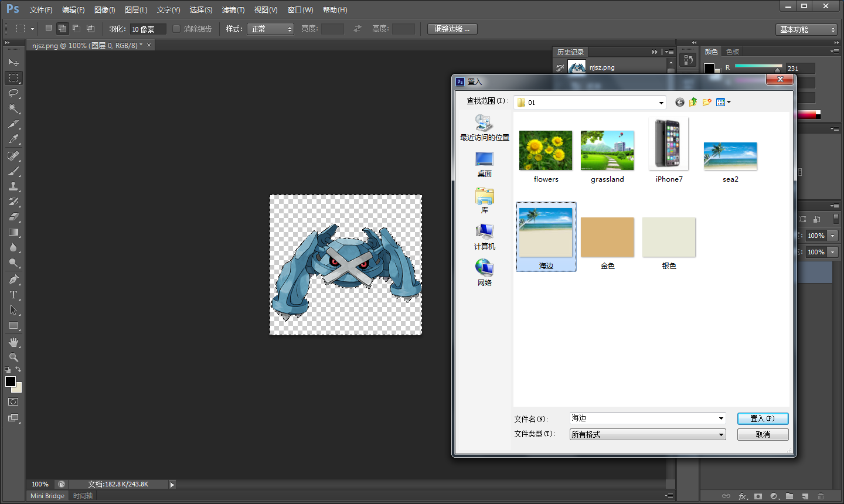Viewport: 844px width, 504px height.
Task: Create new folder in Place dialog
Action: (707, 102)
